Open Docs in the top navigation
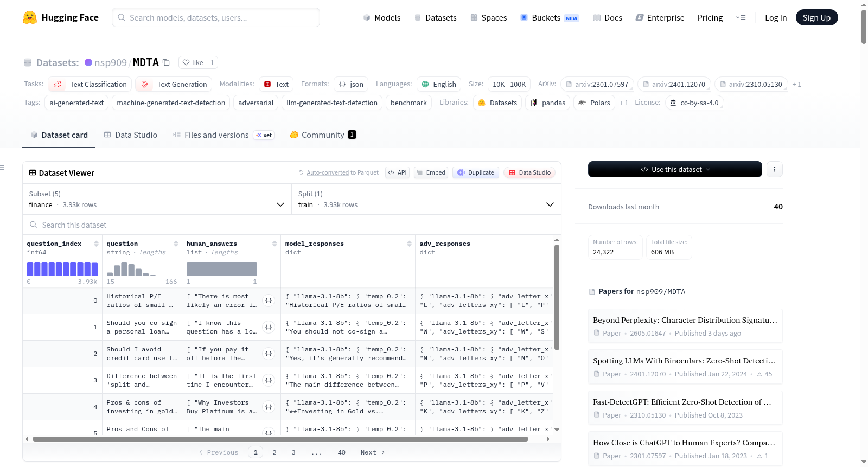 (x=608, y=18)
